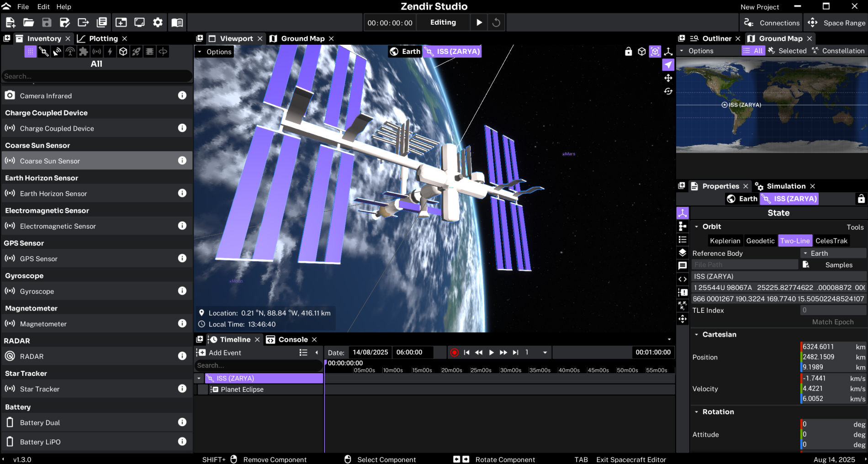The image size is (868, 464).
Task: Click the Space Range icon
Action: pos(813,23)
